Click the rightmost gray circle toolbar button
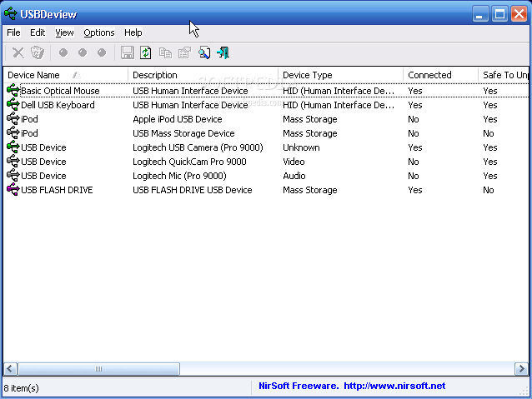 click(102, 52)
